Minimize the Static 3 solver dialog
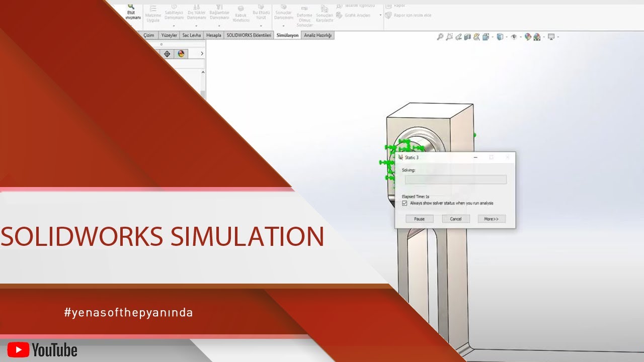The image size is (644, 362). (476, 157)
